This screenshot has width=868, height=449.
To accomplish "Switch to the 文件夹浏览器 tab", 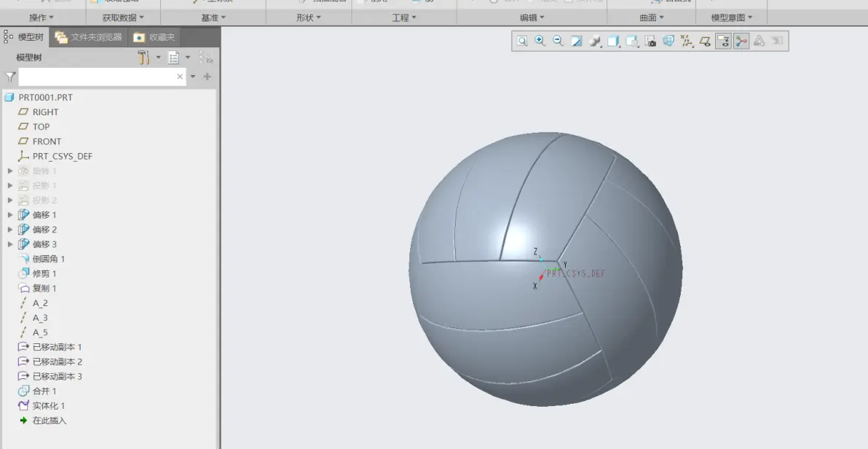I will 89,37.
